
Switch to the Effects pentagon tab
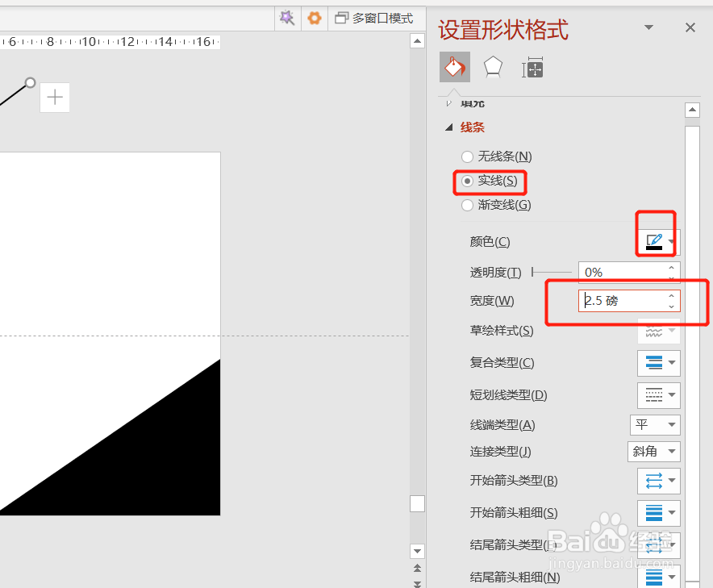(493, 68)
